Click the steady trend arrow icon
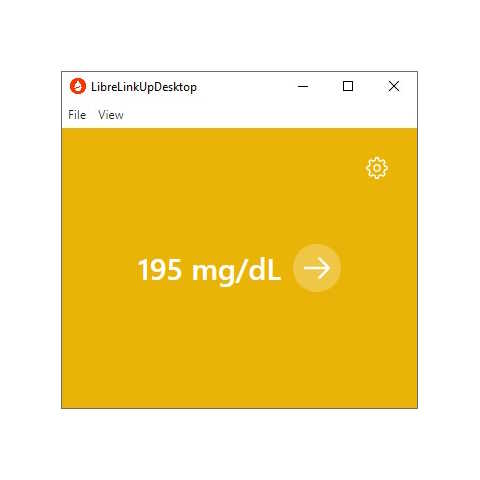The image size is (480, 480). (x=317, y=268)
